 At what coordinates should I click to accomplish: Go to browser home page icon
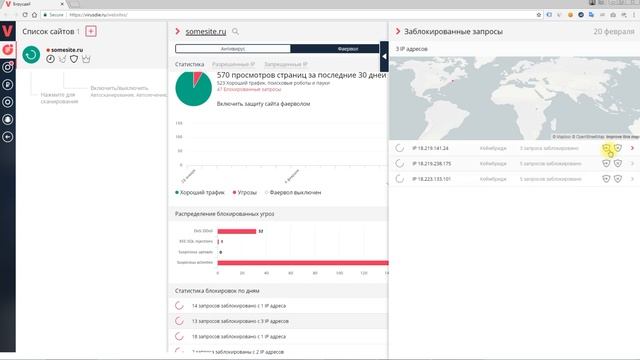(35, 15)
